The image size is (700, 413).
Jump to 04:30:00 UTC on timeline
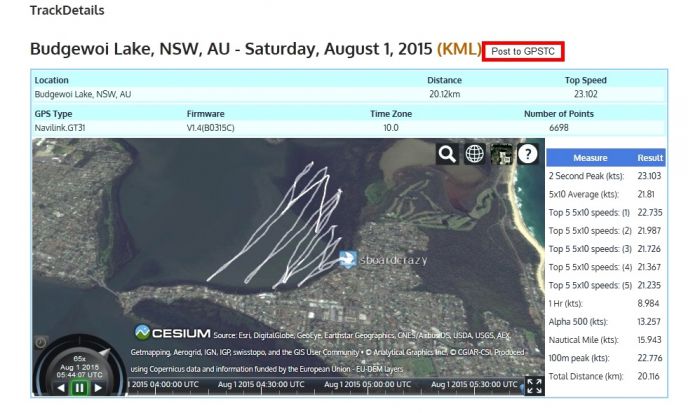pos(261,384)
